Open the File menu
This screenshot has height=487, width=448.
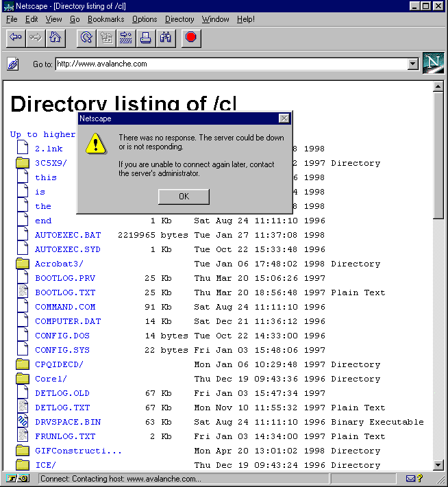(x=12, y=19)
